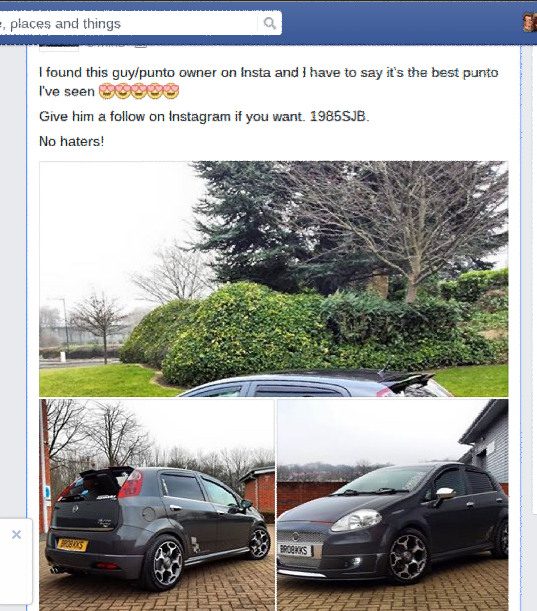
Task: Click the magnifier search icon
Action: click(269, 23)
